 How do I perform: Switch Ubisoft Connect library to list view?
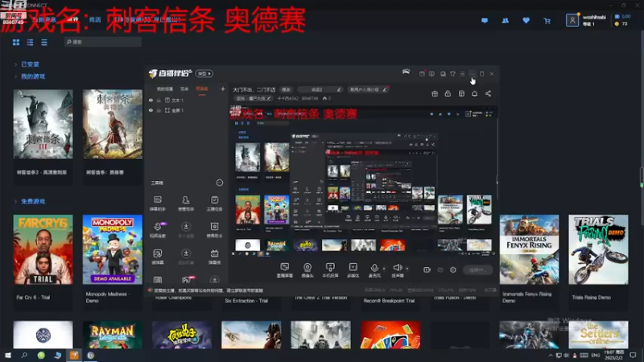click(x=30, y=43)
